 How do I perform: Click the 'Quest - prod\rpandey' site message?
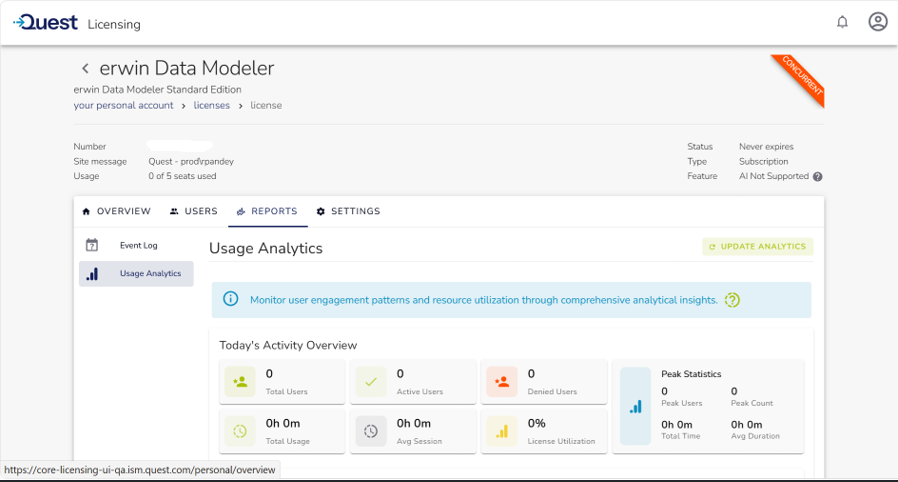(x=191, y=161)
